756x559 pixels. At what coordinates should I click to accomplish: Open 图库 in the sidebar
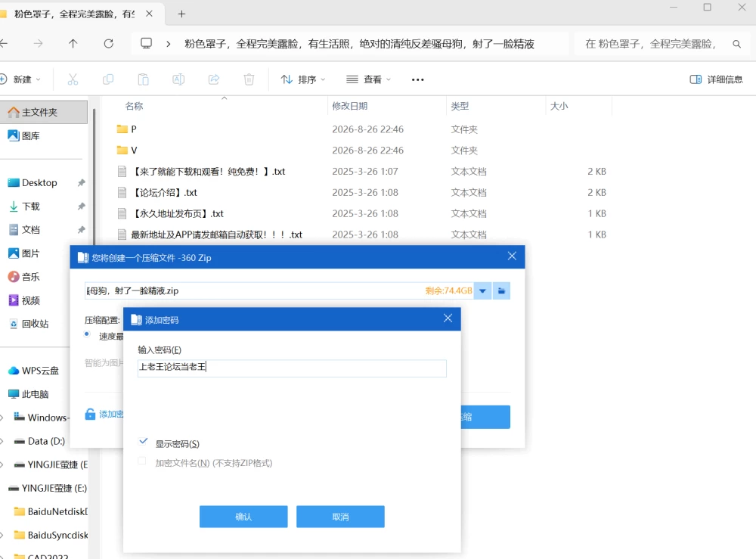pyautogui.click(x=30, y=135)
